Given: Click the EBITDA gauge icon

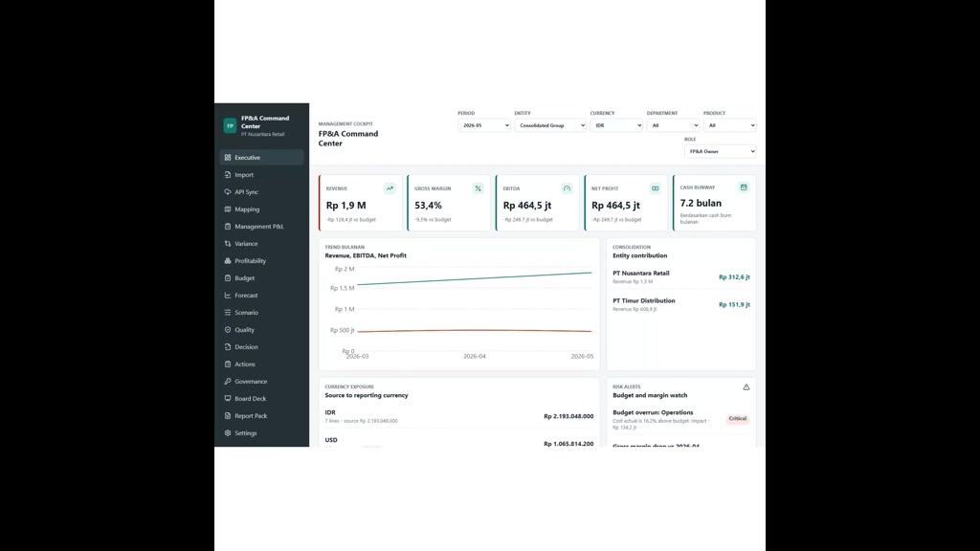Looking at the screenshot, I should pyautogui.click(x=567, y=188).
